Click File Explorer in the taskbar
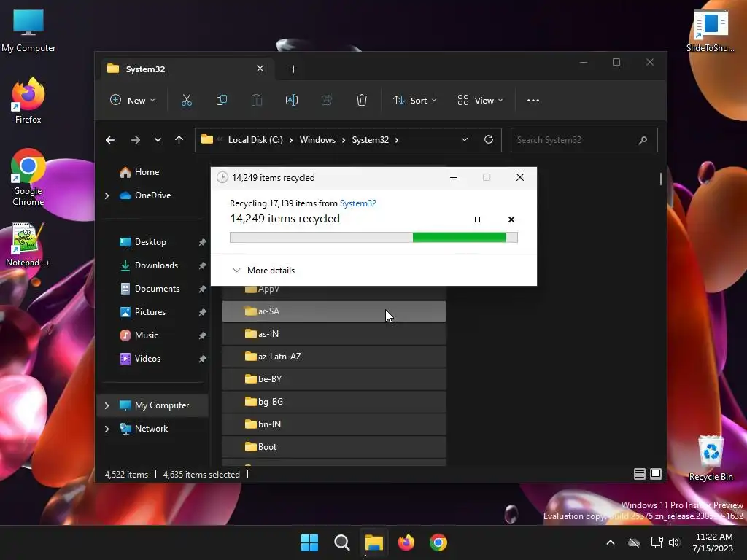Viewport: 747px width, 560px height. (374, 542)
